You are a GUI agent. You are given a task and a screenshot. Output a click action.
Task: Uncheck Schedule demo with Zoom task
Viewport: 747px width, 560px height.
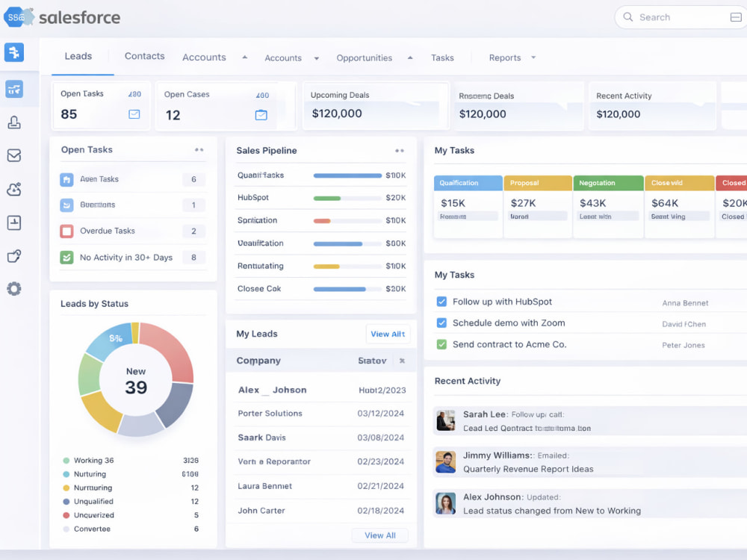pos(441,323)
